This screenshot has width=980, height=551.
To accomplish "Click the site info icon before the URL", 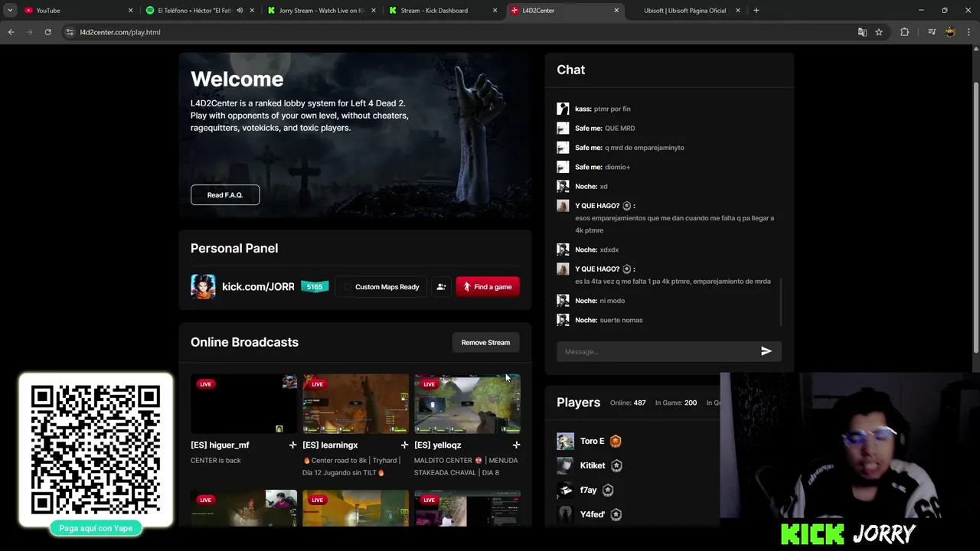I will [x=70, y=32].
